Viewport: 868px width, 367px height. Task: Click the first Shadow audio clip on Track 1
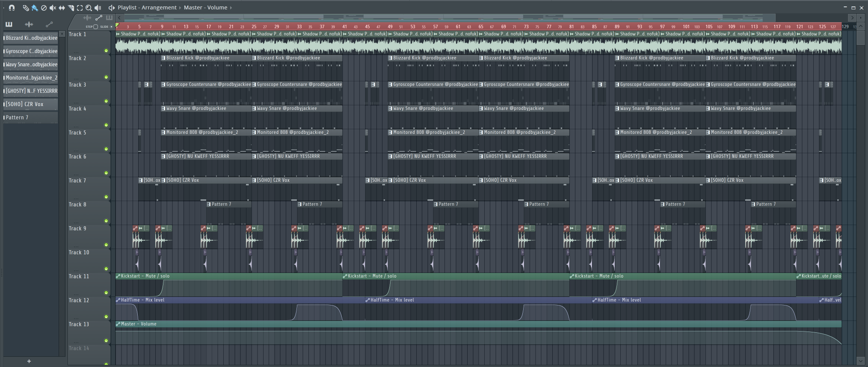point(138,43)
